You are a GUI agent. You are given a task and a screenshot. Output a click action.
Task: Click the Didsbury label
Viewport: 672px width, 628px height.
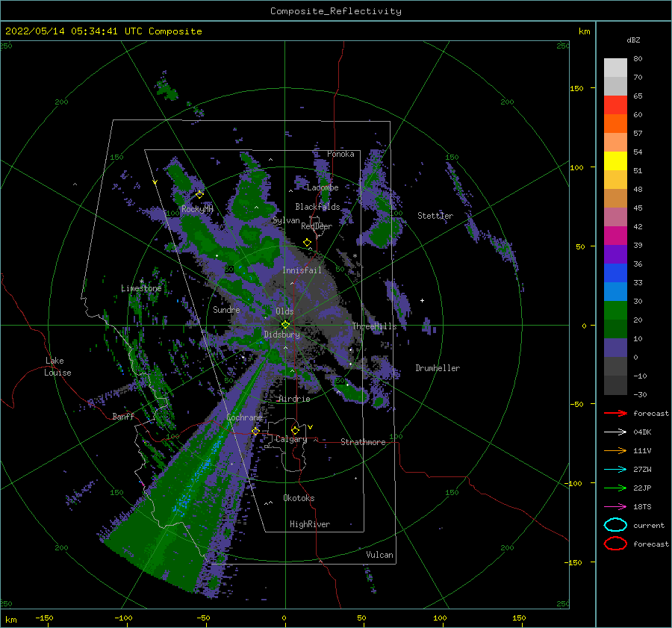pyautogui.click(x=282, y=335)
